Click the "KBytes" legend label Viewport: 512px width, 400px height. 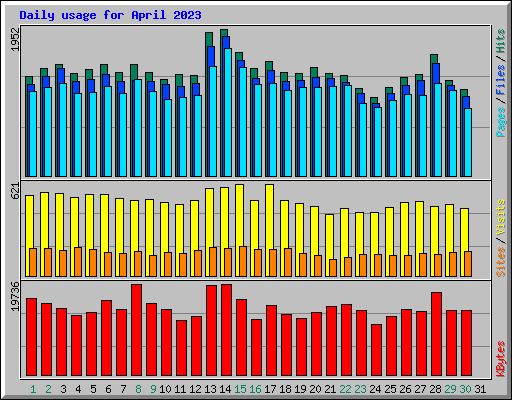click(501, 359)
